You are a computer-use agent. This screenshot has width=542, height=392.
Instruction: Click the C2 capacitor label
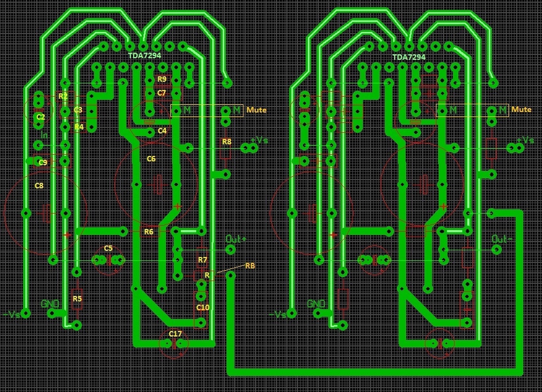(41, 116)
